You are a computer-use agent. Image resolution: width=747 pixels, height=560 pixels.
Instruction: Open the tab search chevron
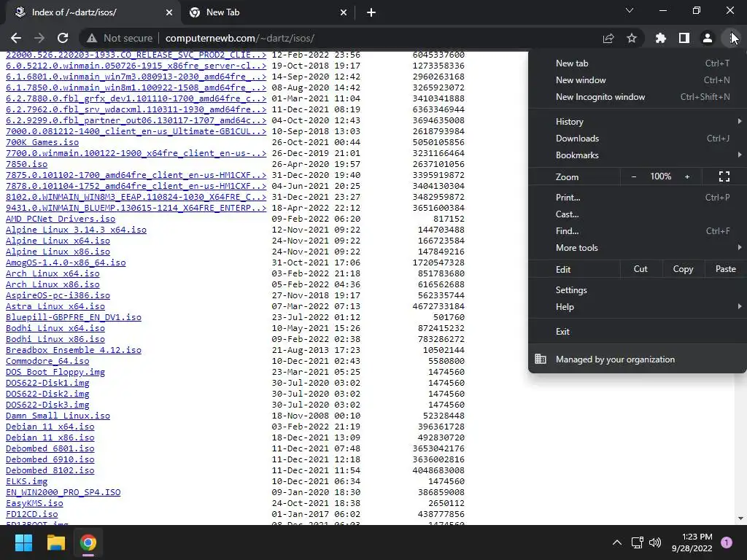630,10
